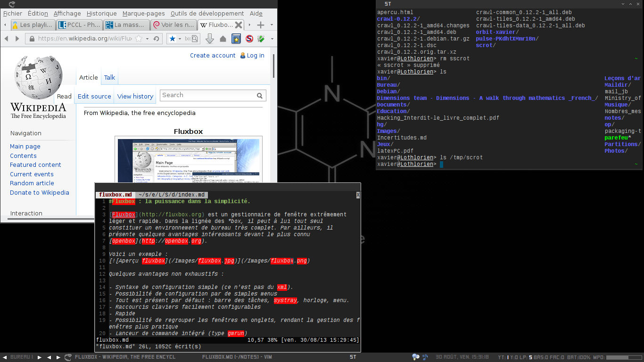
Task: Open the Main page sidebar link
Action: pyautogui.click(x=25, y=147)
